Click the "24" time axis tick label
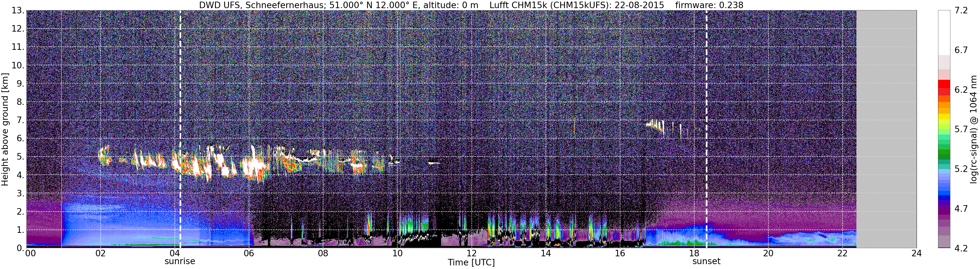 coord(917,253)
